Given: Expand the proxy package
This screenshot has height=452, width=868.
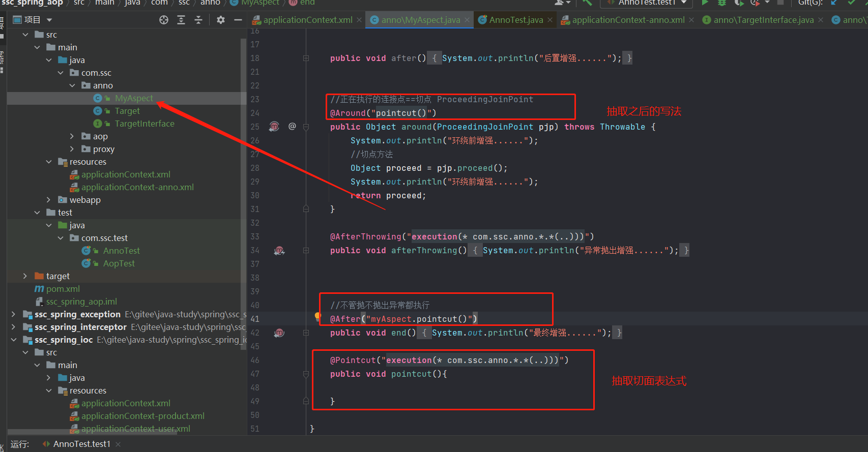Looking at the screenshot, I should pos(72,149).
